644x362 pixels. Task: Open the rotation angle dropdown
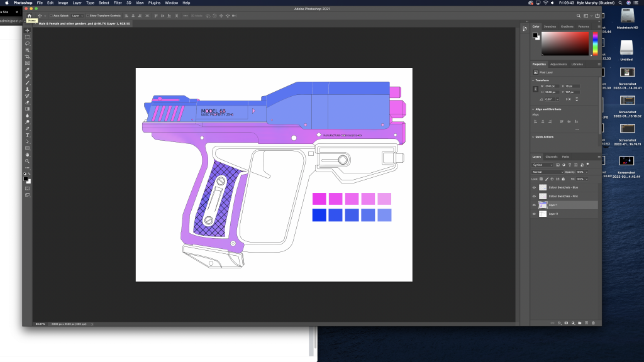557,99
